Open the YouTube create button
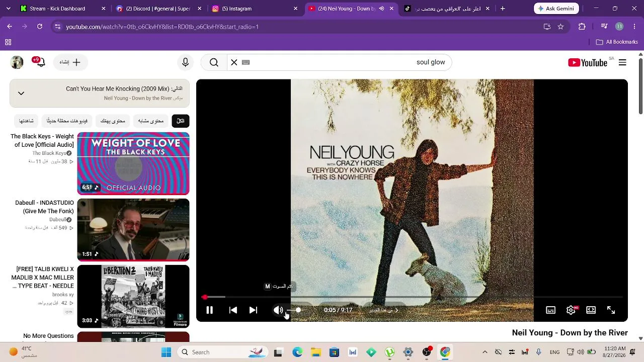This screenshot has height=362, width=644. (x=70, y=62)
